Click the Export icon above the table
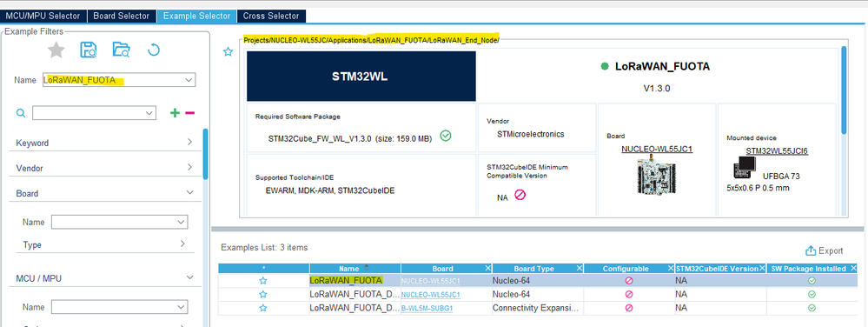This screenshot has width=868, height=327. pos(811,250)
